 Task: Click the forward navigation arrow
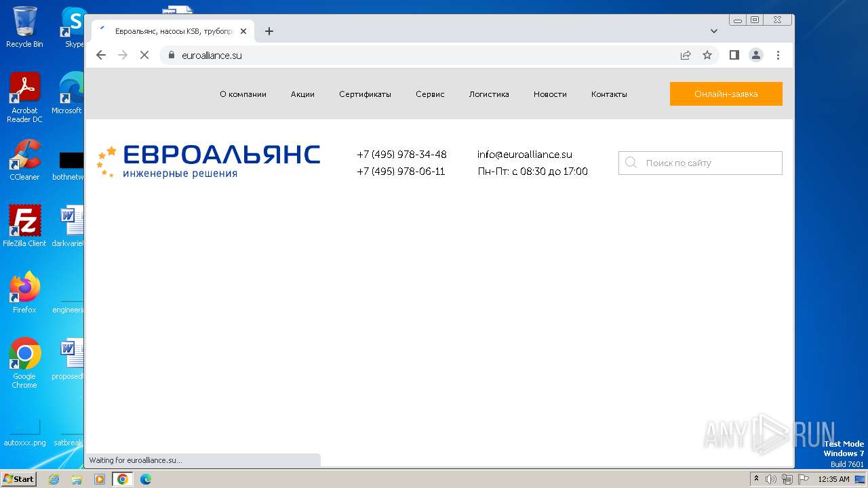(x=123, y=55)
